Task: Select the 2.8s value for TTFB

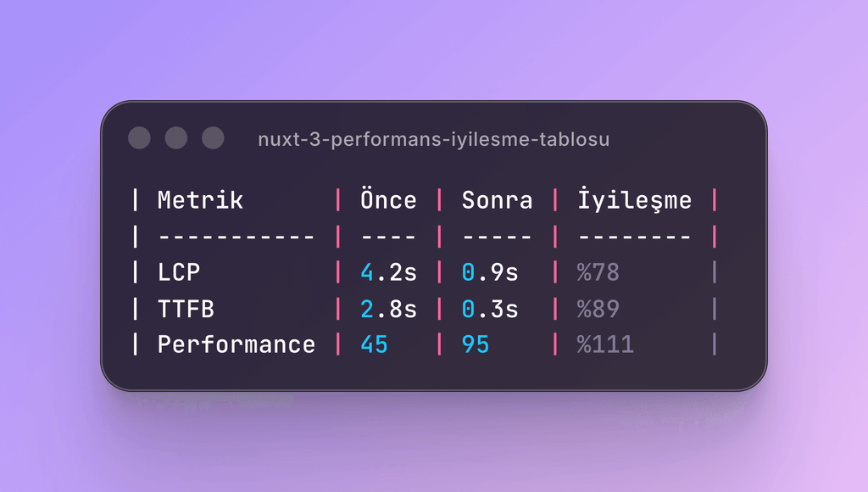Action: tap(387, 308)
